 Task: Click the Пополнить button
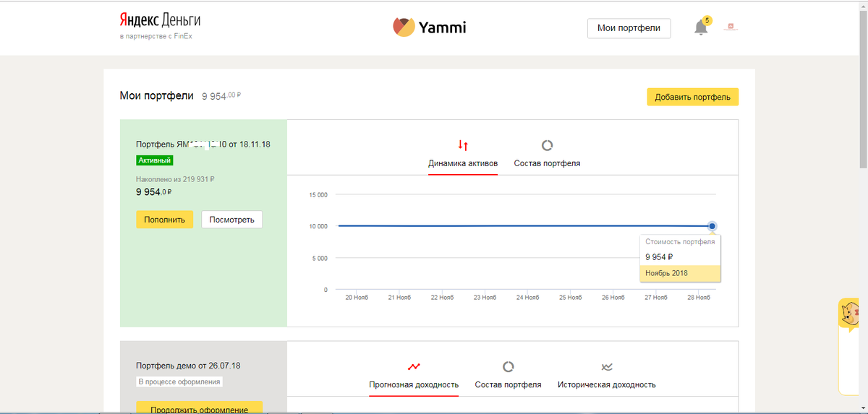coord(164,219)
